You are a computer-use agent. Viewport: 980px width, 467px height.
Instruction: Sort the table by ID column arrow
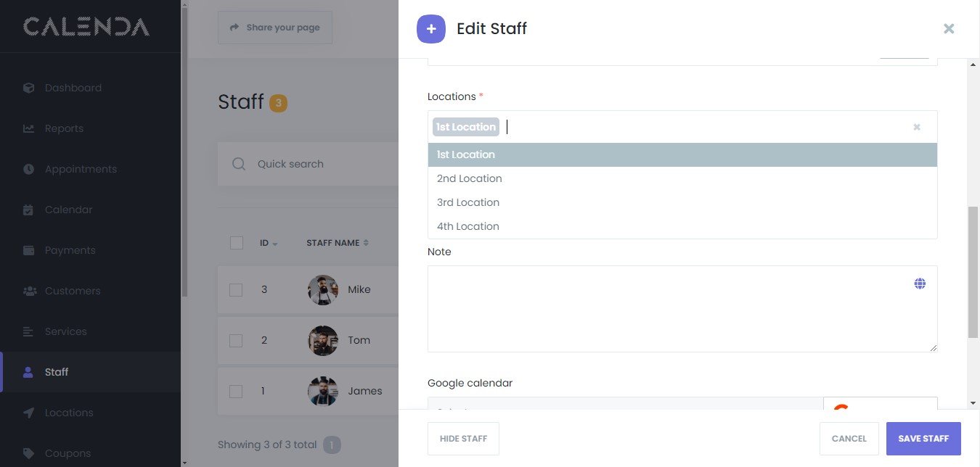pos(275,244)
